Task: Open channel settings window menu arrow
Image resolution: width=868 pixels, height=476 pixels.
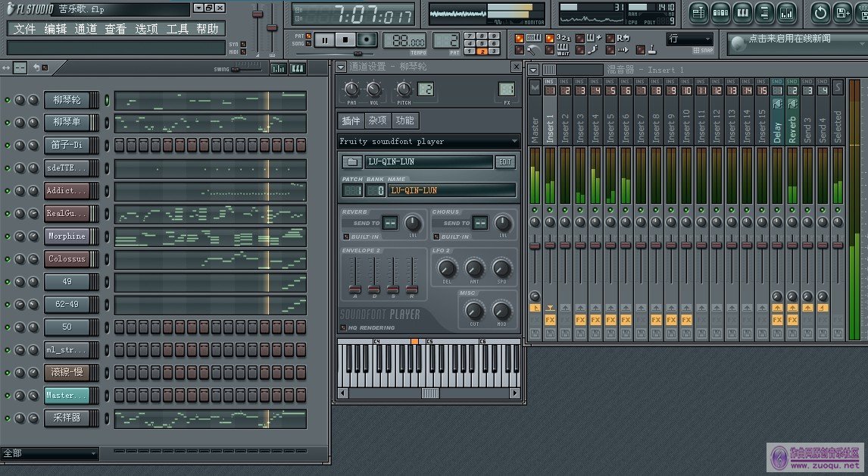Action: (341, 67)
